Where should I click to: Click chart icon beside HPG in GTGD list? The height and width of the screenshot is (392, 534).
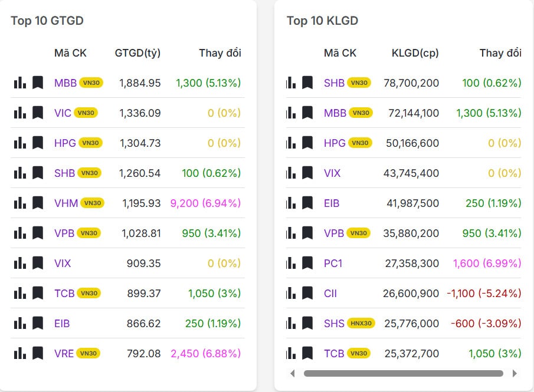(x=20, y=143)
